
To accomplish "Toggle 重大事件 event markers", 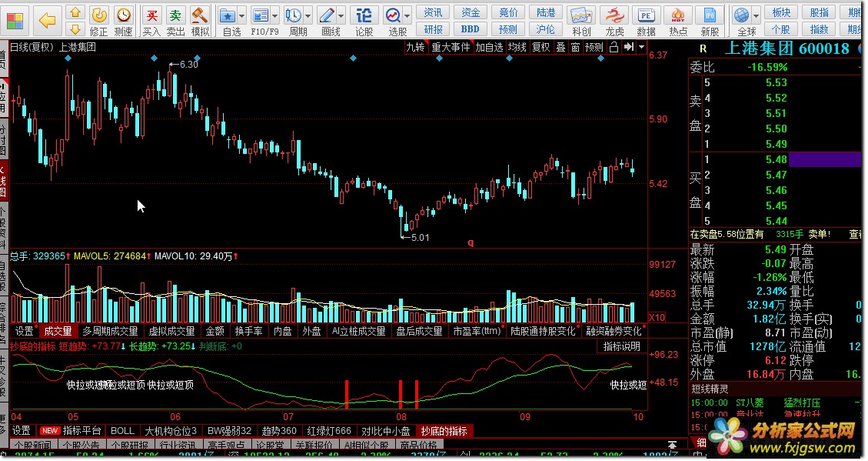I will click(x=451, y=47).
